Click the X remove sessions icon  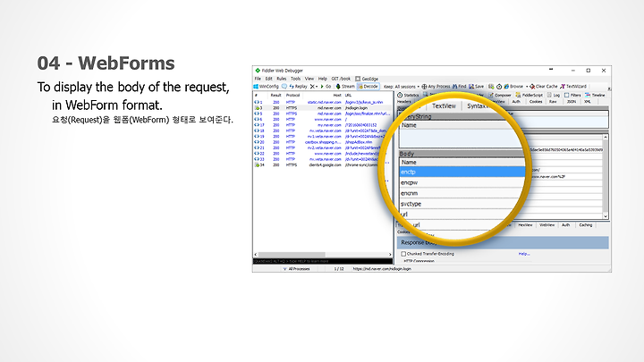(312, 87)
